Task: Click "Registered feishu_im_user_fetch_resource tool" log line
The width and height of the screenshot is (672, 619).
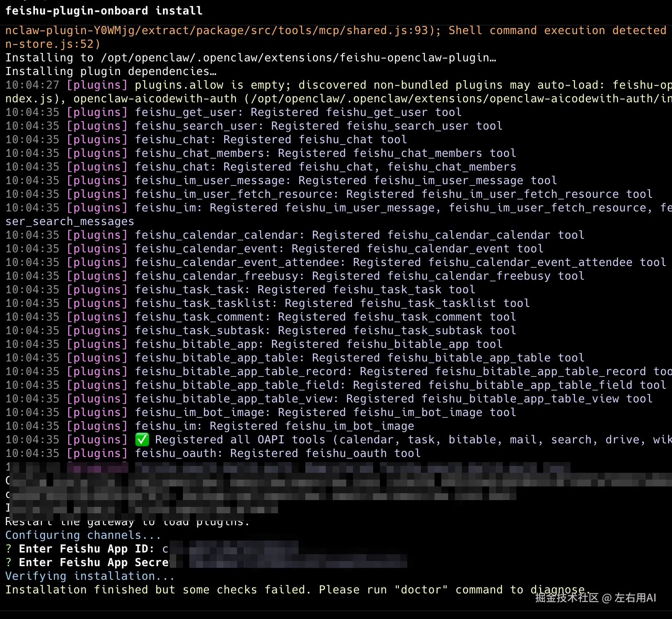Action: (329, 194)
